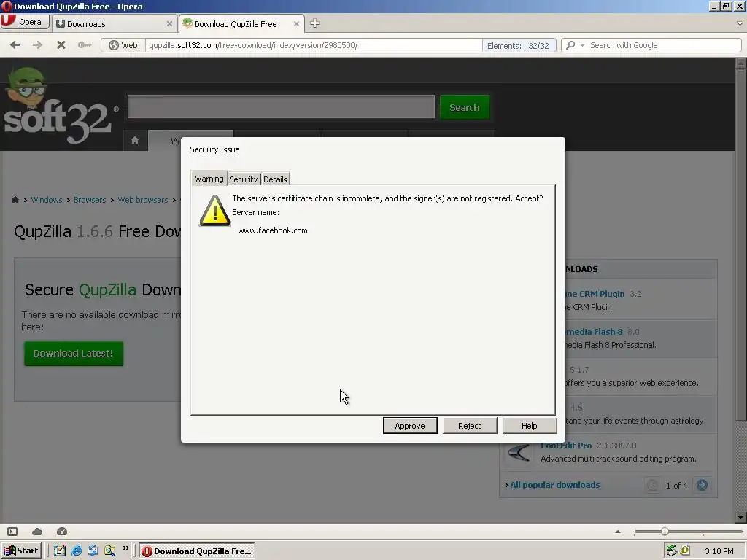Focus the address bar URL
Viewport: 747px width, 560px height.
[x=314, y=45]
